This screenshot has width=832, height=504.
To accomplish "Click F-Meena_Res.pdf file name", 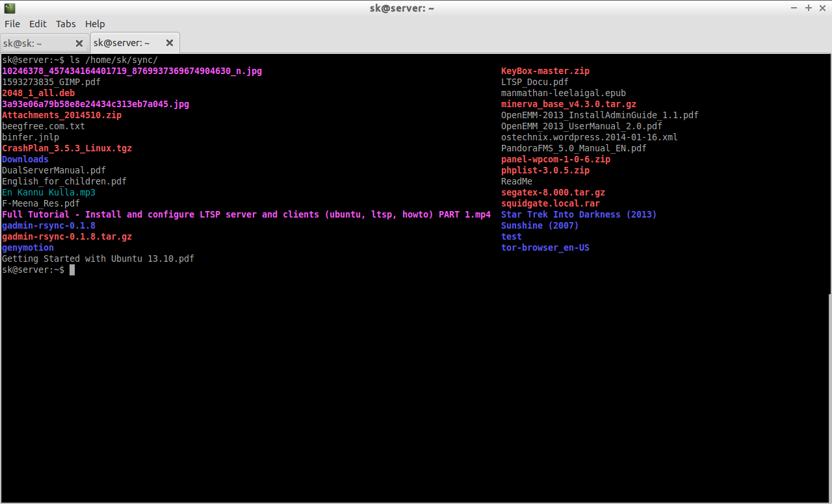I will pyautogui.click(x=41, y=203).
